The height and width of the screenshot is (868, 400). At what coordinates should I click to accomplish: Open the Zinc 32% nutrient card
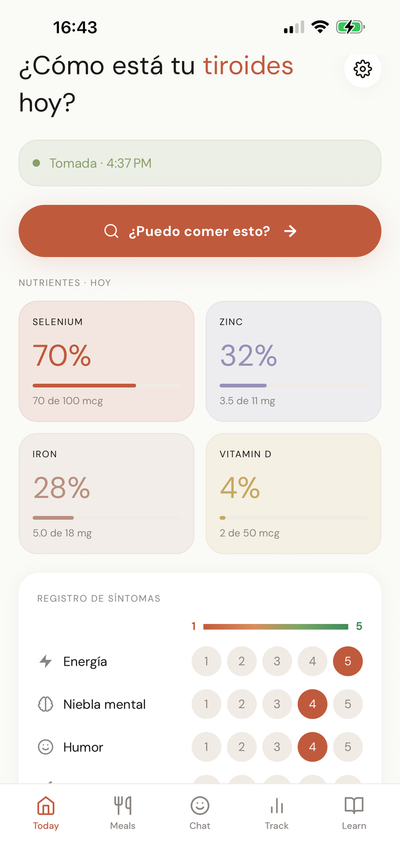coord(293,361)
